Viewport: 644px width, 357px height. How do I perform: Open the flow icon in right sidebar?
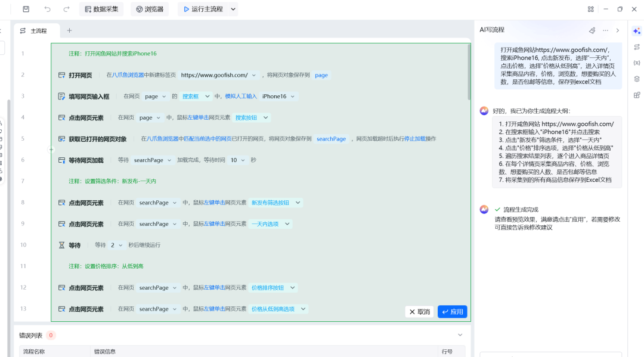point(636,46)
